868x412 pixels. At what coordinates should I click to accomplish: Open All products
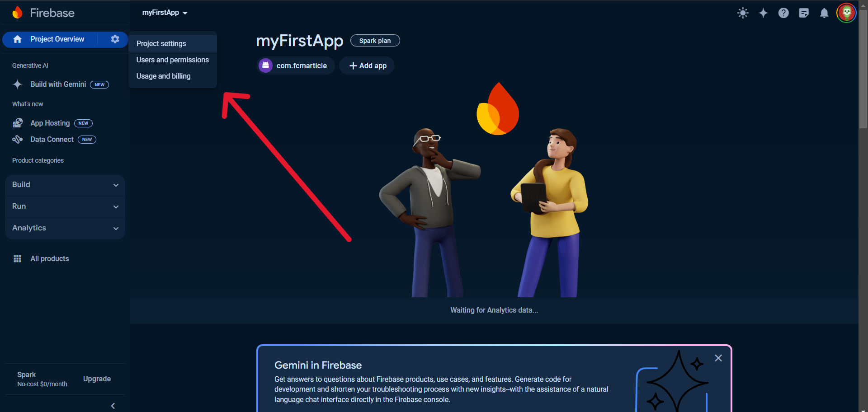(50, 258)
